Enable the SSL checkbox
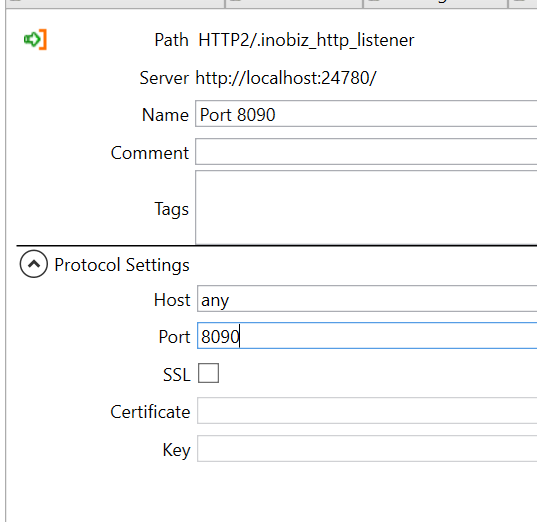This screenshot has width=537, height=522. tap(208, 373)
